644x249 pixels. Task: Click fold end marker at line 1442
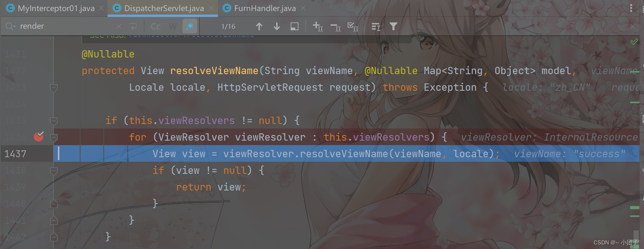coord(53,237)
